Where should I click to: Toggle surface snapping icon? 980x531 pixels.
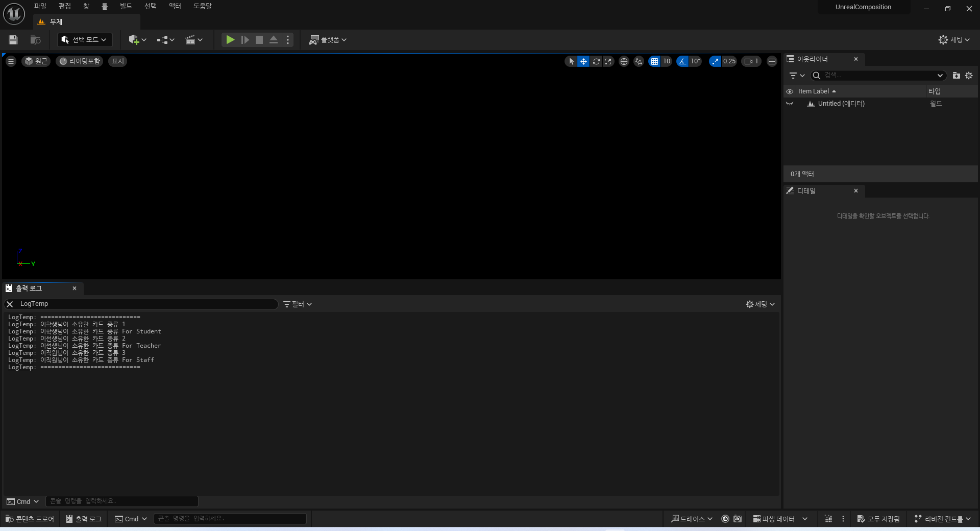point(639,61)
